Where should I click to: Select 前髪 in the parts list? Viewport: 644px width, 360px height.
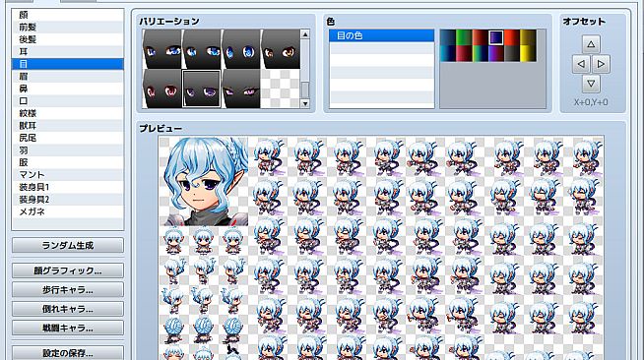[68, 28]
